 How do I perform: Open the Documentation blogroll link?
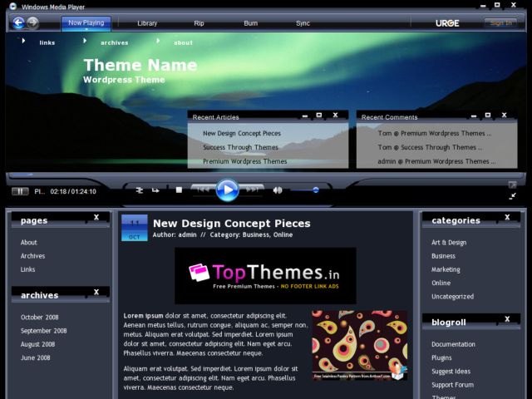[453, 344]
